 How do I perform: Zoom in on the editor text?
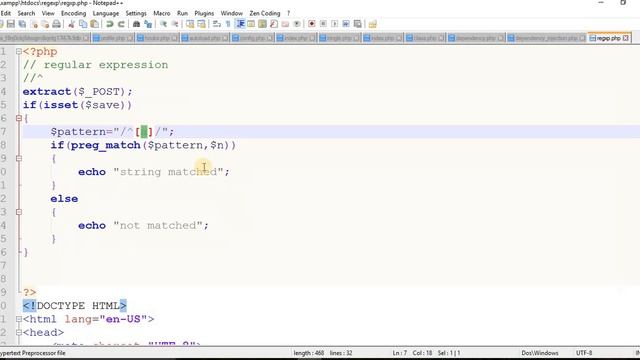pyautogui.click(x=163, y=24)
